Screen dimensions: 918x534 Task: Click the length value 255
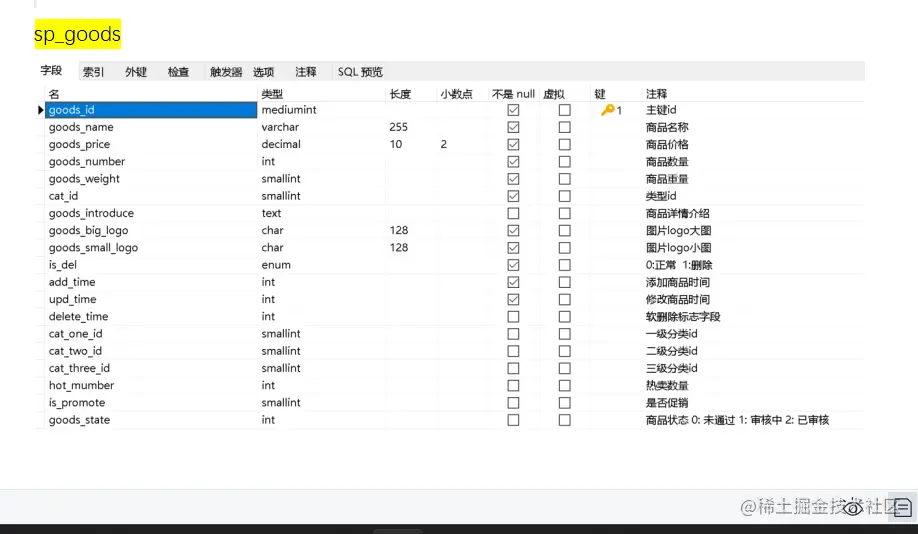pos(398,127)
